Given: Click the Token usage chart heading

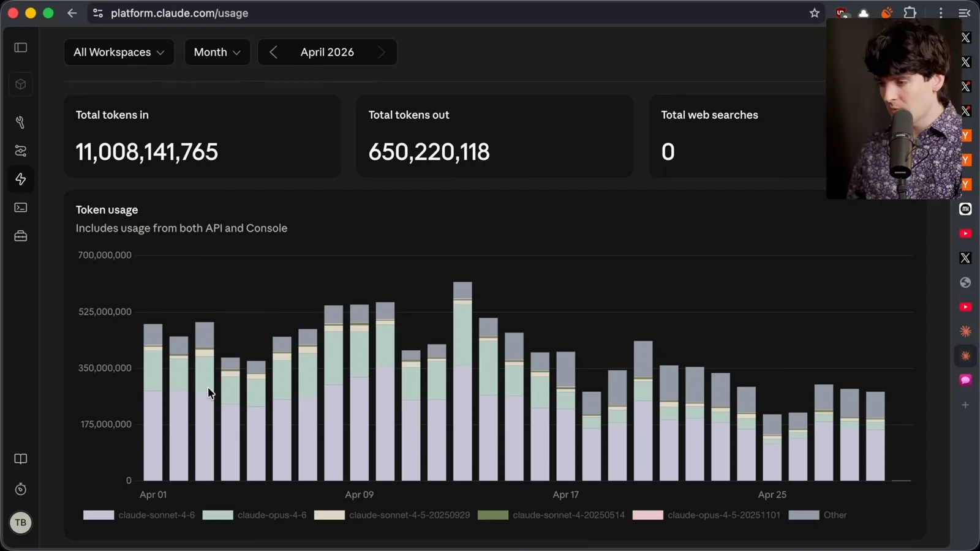Looking at the screenshot, I should tap(107, 209).
